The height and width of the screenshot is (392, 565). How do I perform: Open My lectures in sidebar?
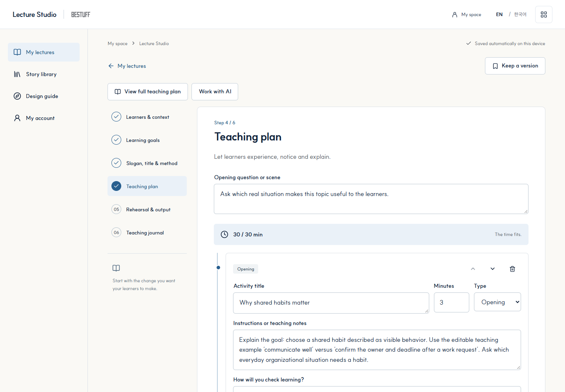click(x=44, y=52)
